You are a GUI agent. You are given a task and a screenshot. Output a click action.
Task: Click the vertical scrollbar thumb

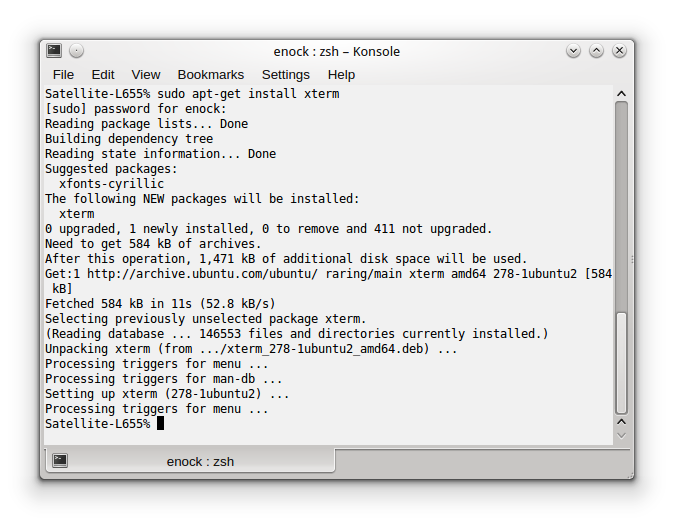[x=621, y=363]
